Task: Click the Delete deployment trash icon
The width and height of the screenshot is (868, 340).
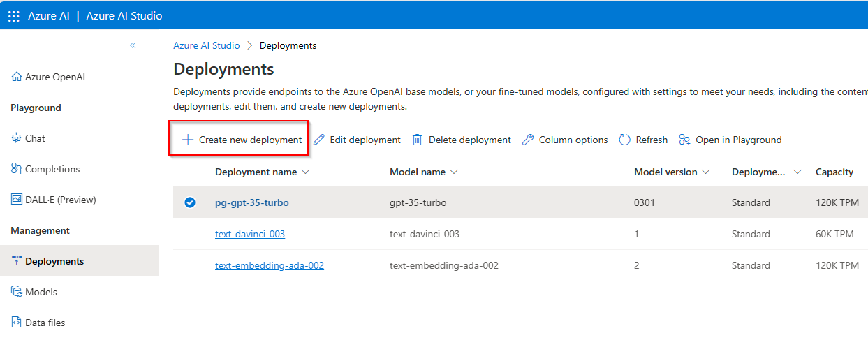Action: click(x=418, y=140)
